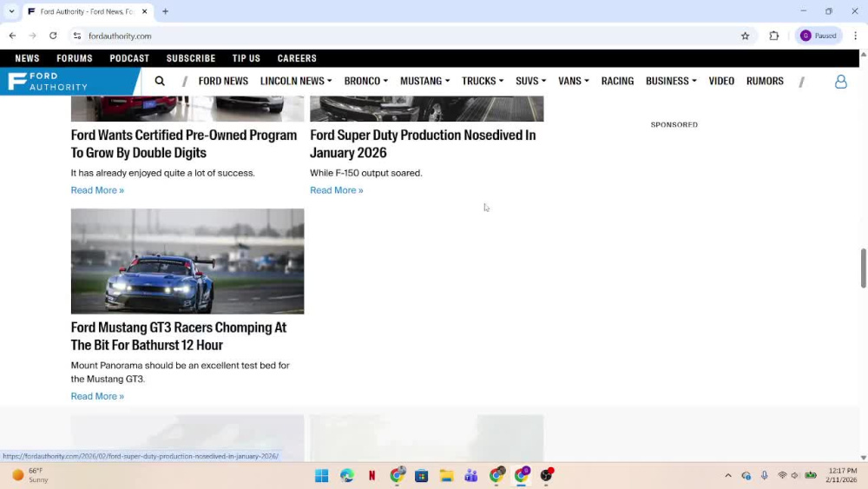Screen dimensions: 868x489
Task: Click the scrollbar down arrow
Action: tap(863, 458)
